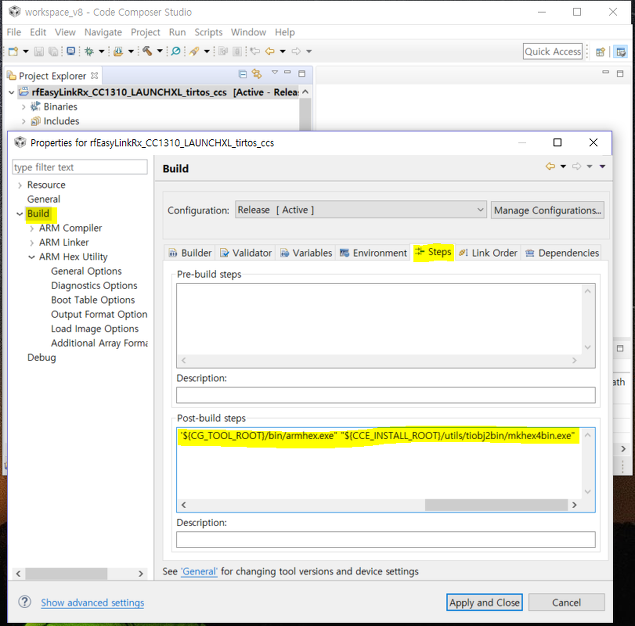Collapse the ARM Hex Utility node
The height and width of the screenshot is (626, 635).
[32, 257]
